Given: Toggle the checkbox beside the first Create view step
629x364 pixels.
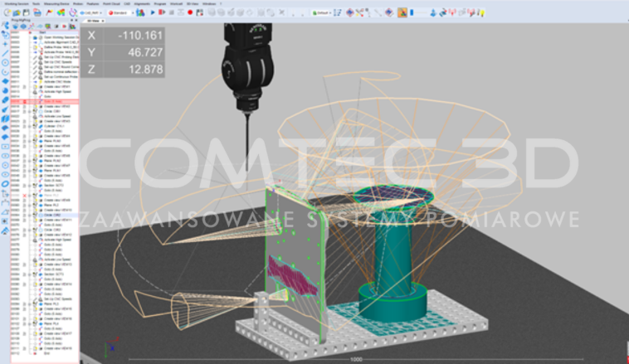Looking at the screenshot, I should [27, 106].
